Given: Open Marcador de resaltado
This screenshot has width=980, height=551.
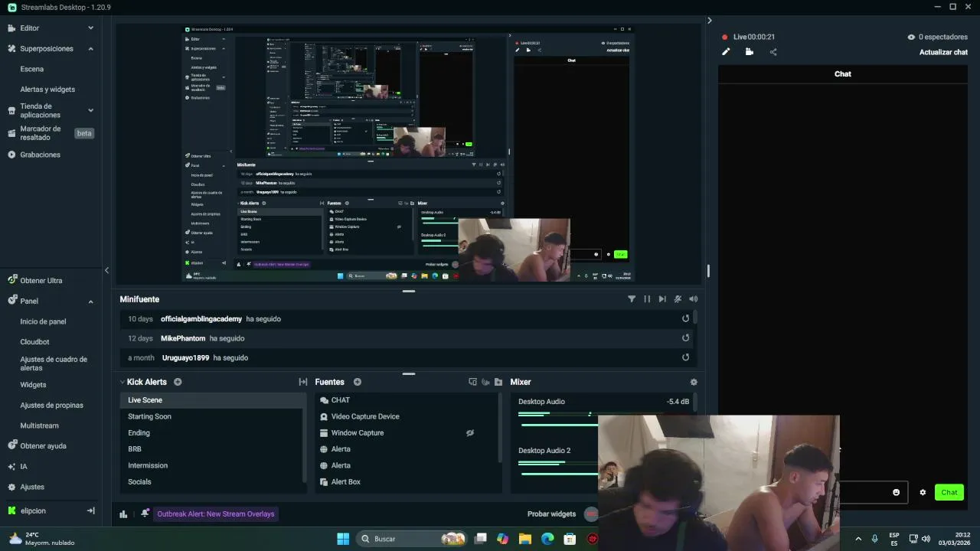Looking at the screenshot, I should (x=41, y=133).
